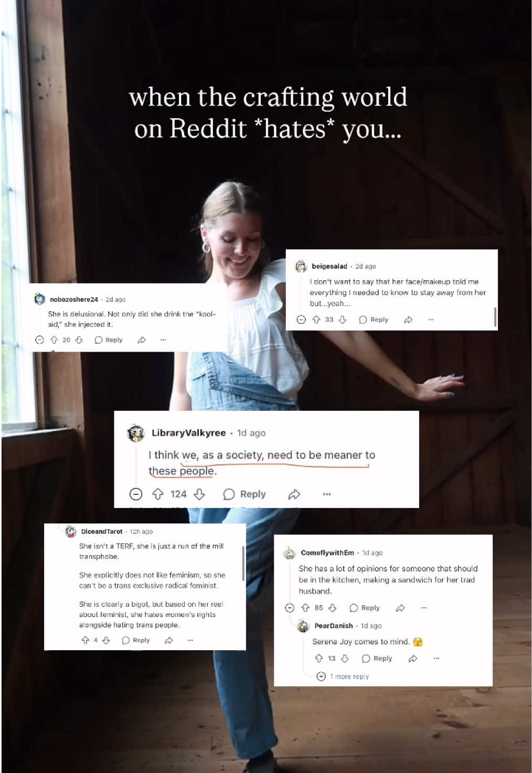Open overflow menu on PearDanish reply
The width and height of the screenshot is (532, 773).
tap(436, 658)
